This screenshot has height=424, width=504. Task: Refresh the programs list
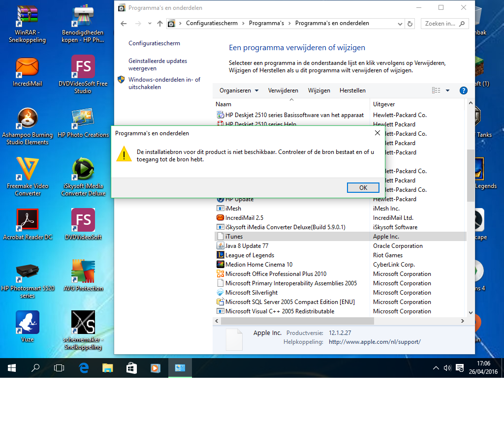click(410, 24)
